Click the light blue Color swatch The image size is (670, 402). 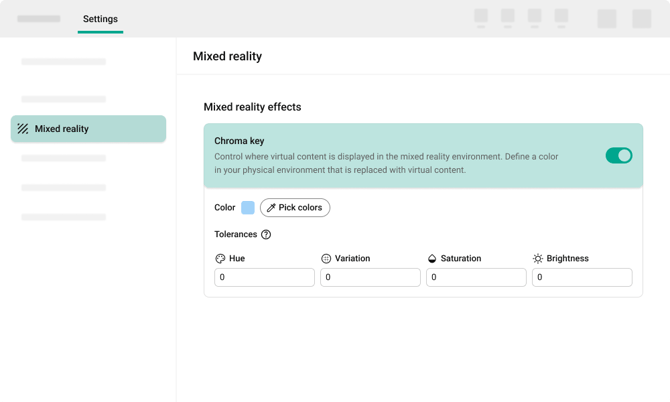click(x=248, y=208)
